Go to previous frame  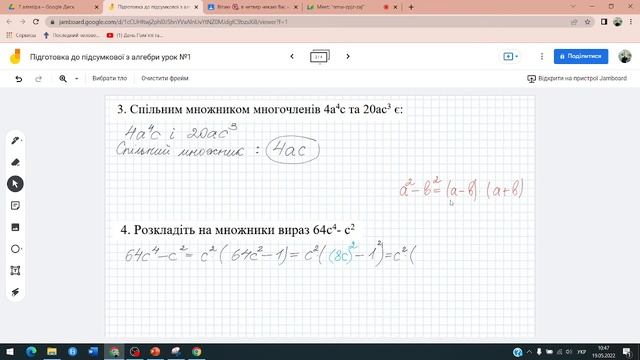292,56
